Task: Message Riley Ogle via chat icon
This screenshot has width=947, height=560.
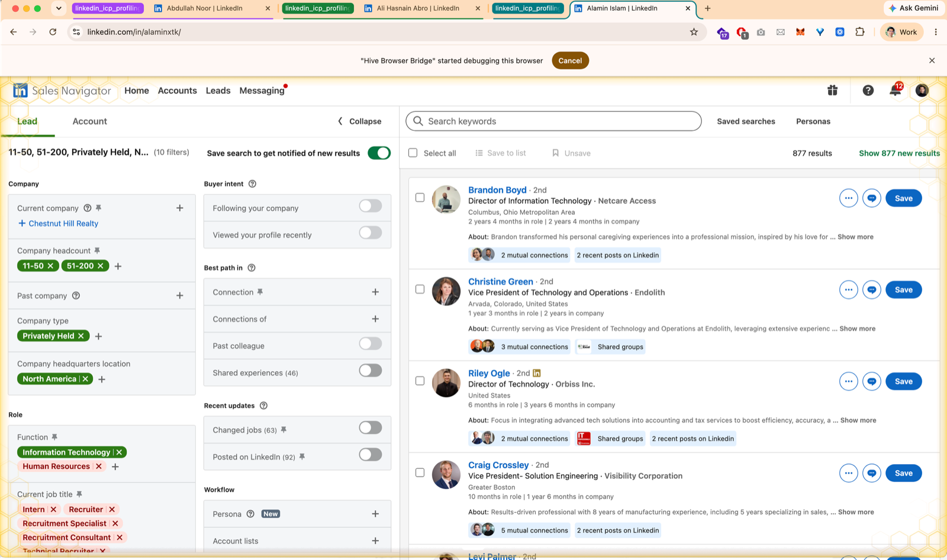Action: tap(871, 382)
